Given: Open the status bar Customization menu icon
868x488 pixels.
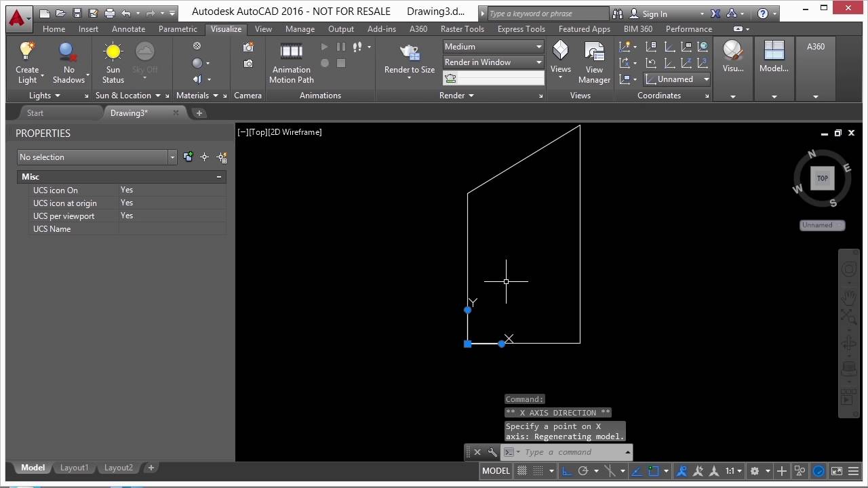Looking at the screenshot, I should [x=854, y=471].
